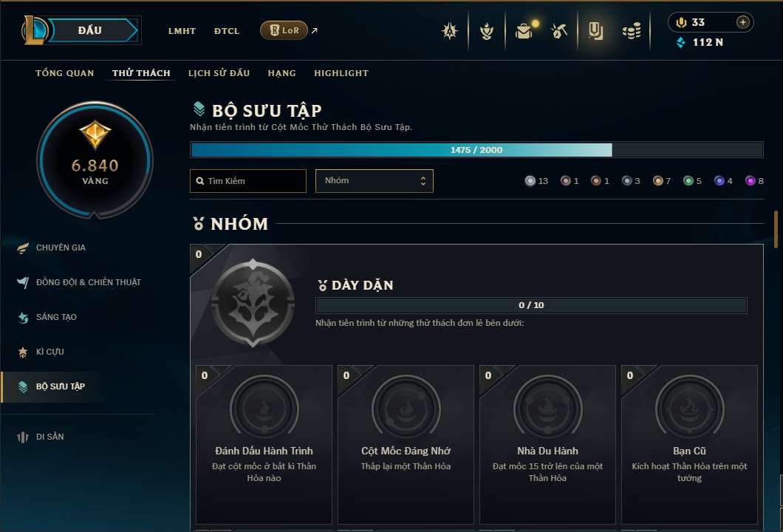Open the Collection (book) icon in top bar
This screenshot has height=532, width=783.
coord(595,31)
